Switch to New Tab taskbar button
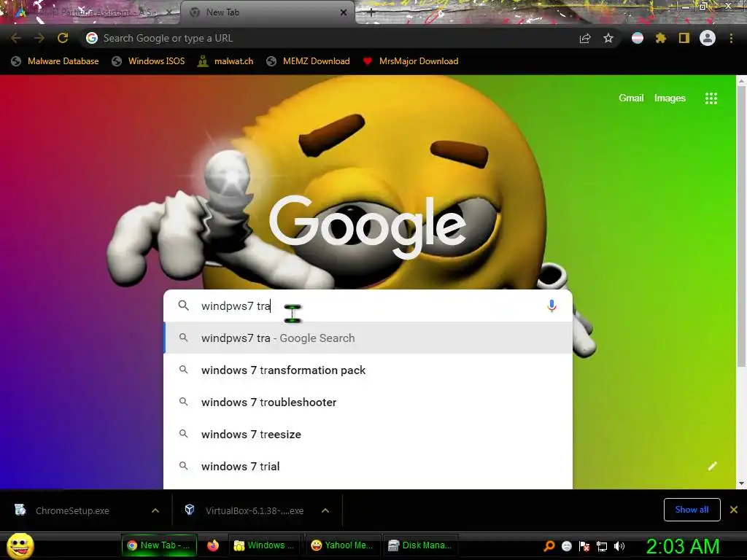This screenshot has width=747, height=560. (159, 545)
